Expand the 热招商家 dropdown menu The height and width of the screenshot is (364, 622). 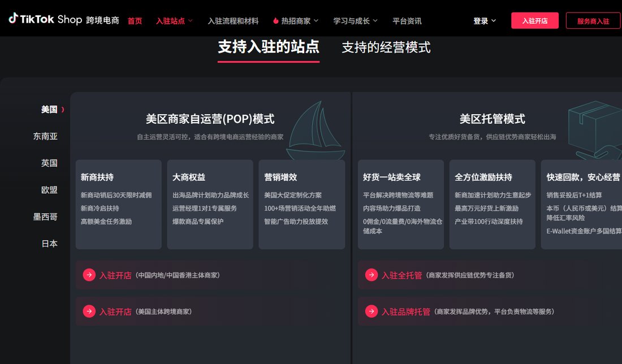coord(316,20)
